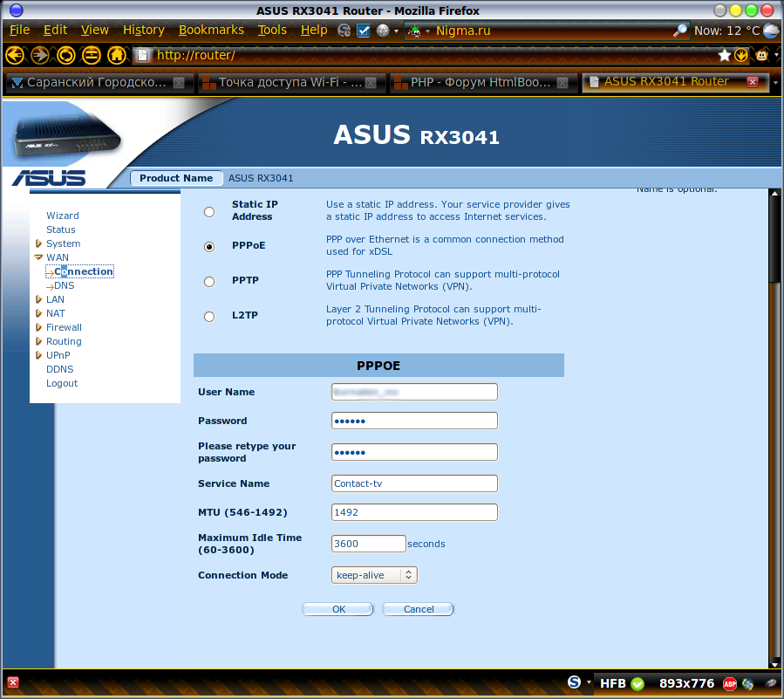
Task: Click the checkmark icon next to Help menu
Action: click(364, 31)
